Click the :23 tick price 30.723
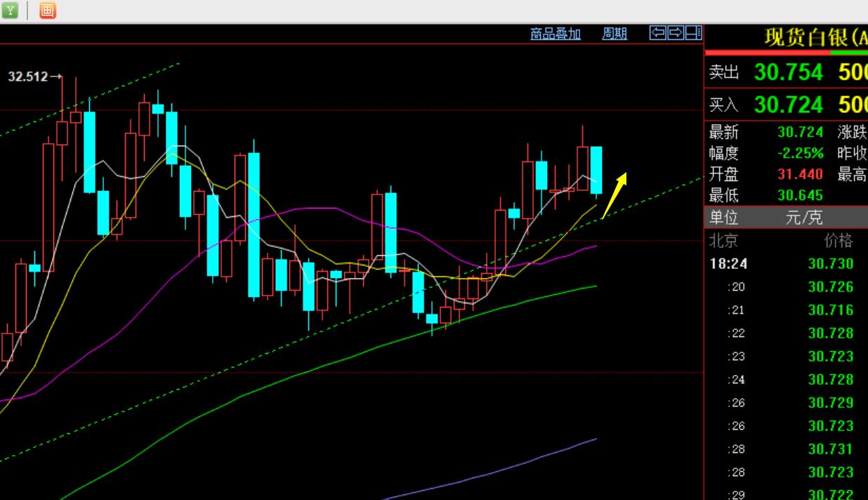The image size is (868, 500). 831,357
